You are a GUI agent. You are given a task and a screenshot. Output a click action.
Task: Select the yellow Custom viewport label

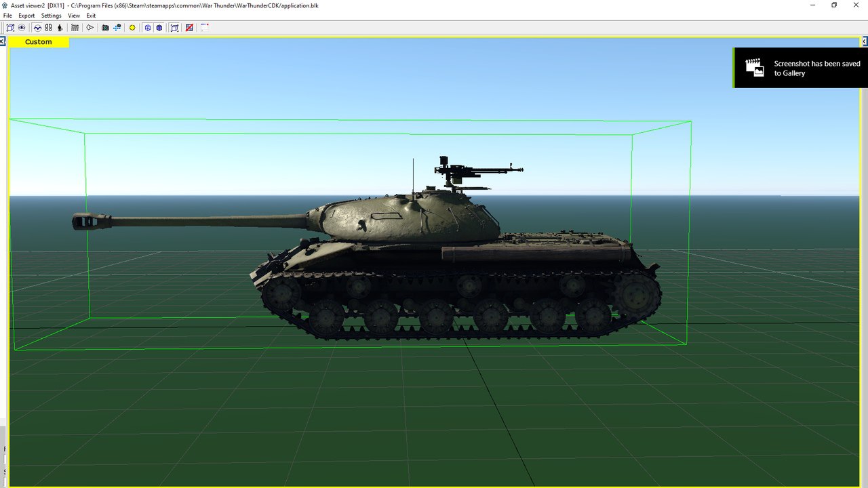pos(39,42)
